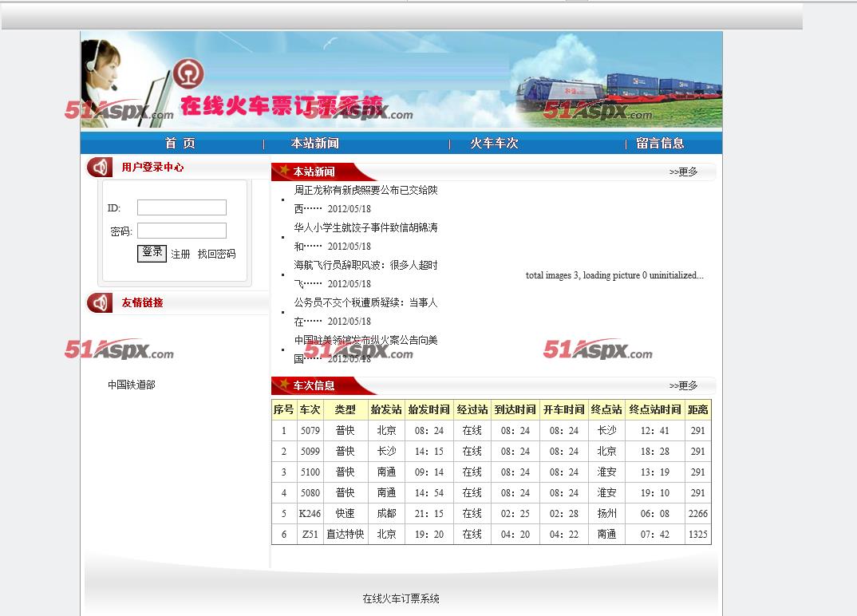Open the 本站新闻 navigation tab
Image resolution: width=857 pixels, height=616 pixels.
coord(314,144)
